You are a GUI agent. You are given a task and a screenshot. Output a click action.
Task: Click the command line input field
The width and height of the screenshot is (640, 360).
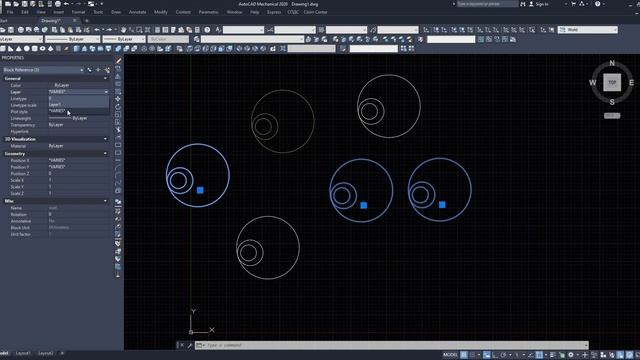coord(392,345)
